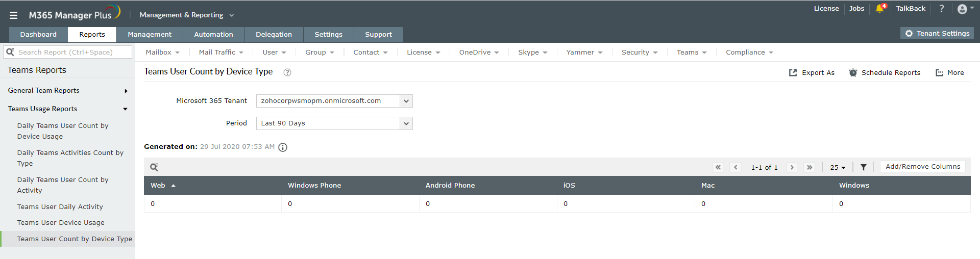Screen dimensions: 980x259
Task: Open the Compliance reports dropdown
Action: (749, 53)
